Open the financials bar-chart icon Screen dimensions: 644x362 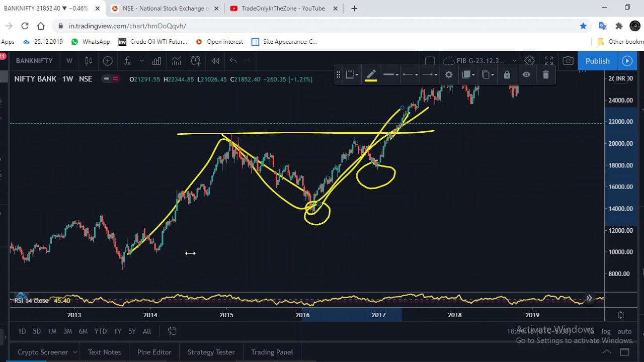coord(156,61)
